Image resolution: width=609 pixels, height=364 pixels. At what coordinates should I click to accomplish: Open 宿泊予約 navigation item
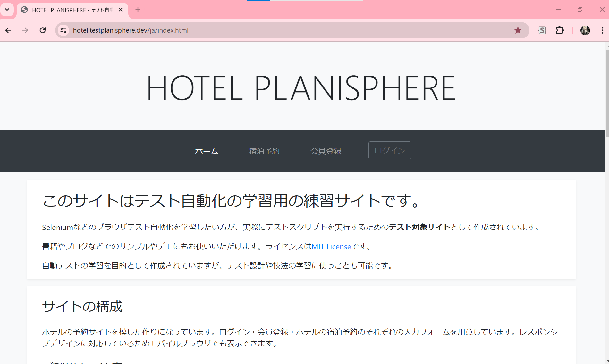(x=264, y=151)
